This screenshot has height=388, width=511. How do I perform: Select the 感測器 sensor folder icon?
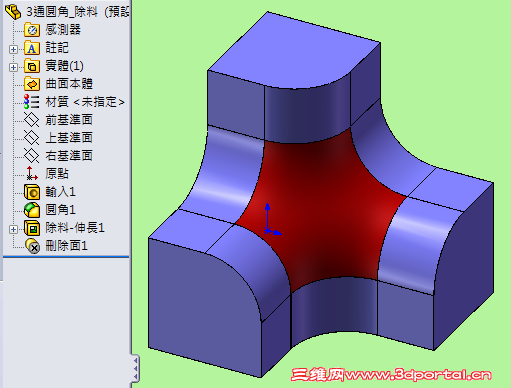(x=32, y=30)
